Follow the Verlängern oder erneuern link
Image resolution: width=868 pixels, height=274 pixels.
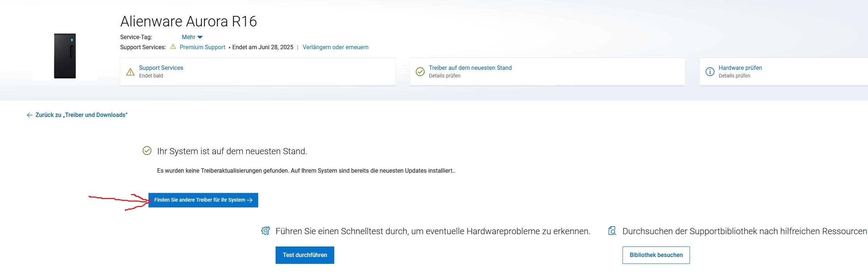coord(335,47)
